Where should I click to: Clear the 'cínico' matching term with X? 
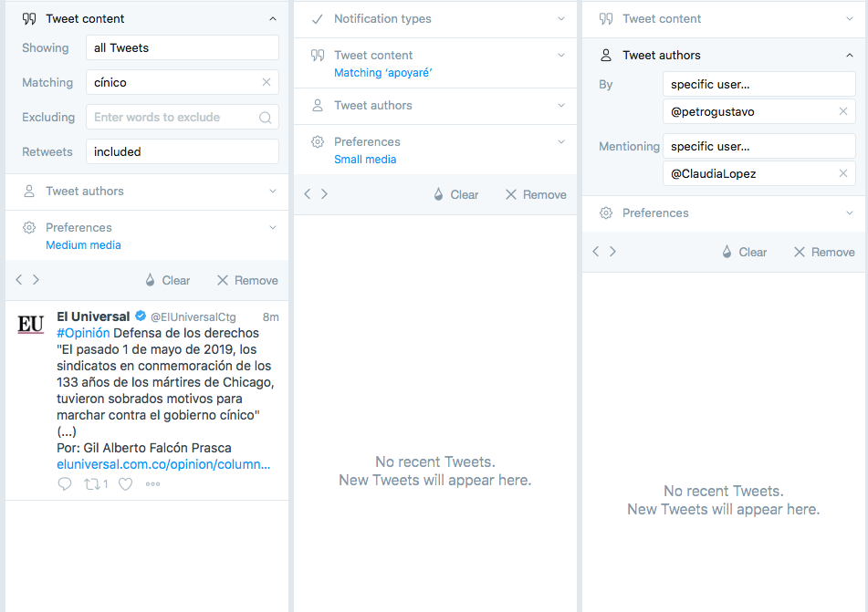(267, 82)
